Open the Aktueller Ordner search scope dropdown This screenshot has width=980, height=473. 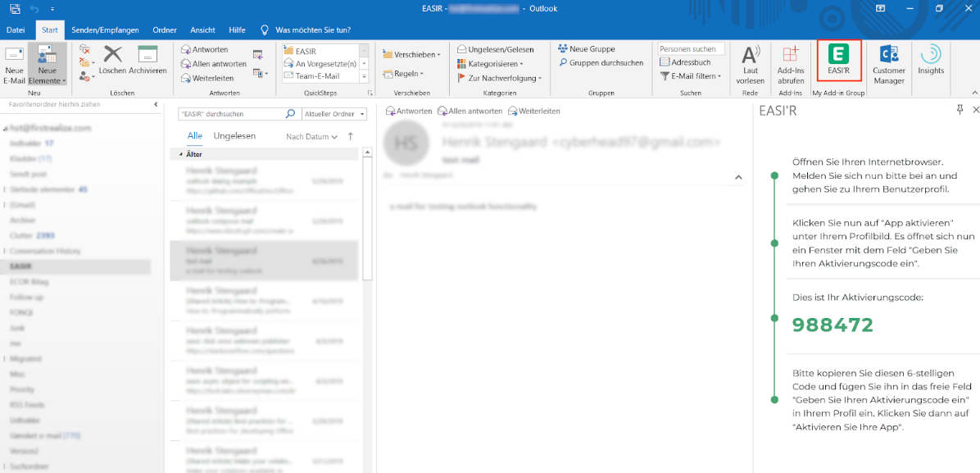(x=331, y=113)
